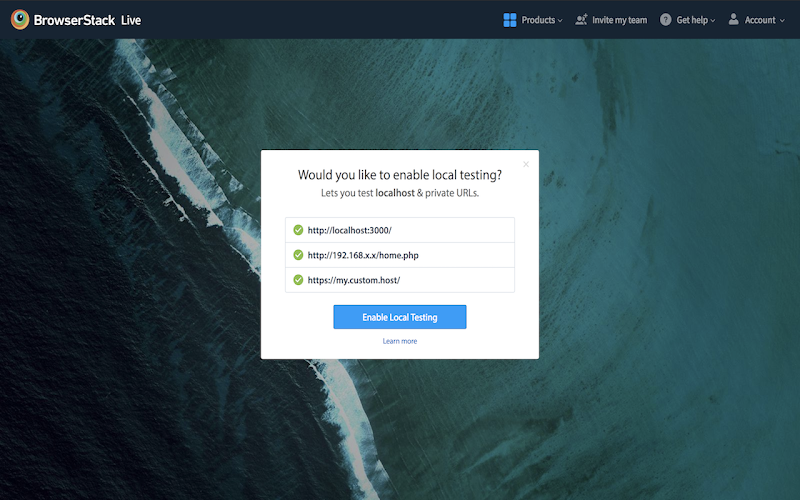Expand the Get help dropdown arrow
This screenshot has height=500, width=800.
(x=713, y=21)
